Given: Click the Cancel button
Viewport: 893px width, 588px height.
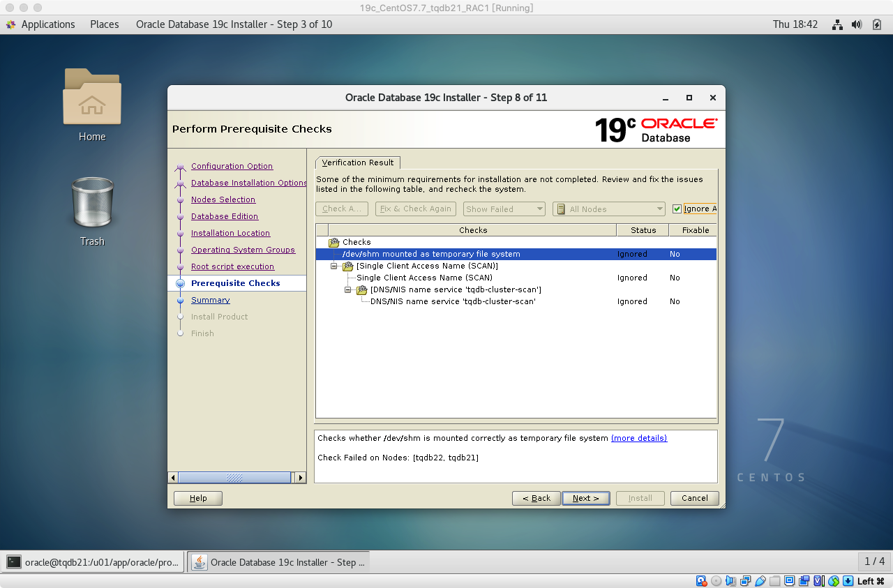Looking at the screenshot, I should point(695,498).
